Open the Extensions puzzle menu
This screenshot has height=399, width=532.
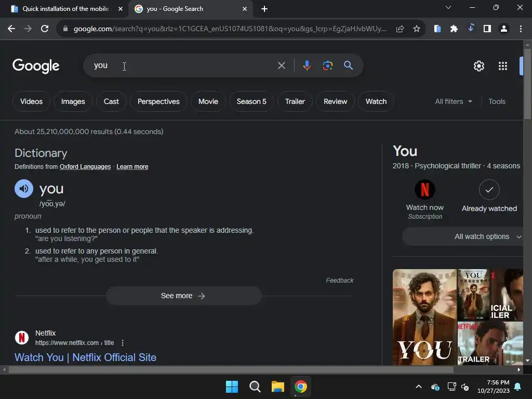454,29
